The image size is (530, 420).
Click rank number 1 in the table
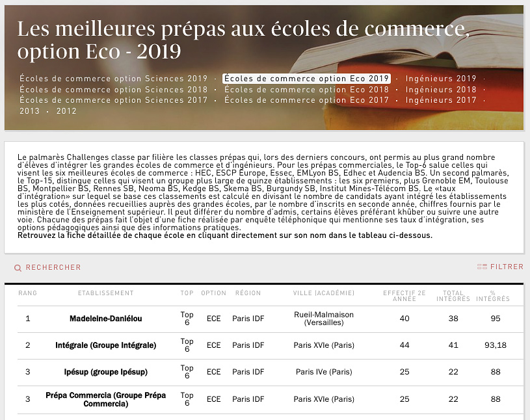tap(28, 319)
